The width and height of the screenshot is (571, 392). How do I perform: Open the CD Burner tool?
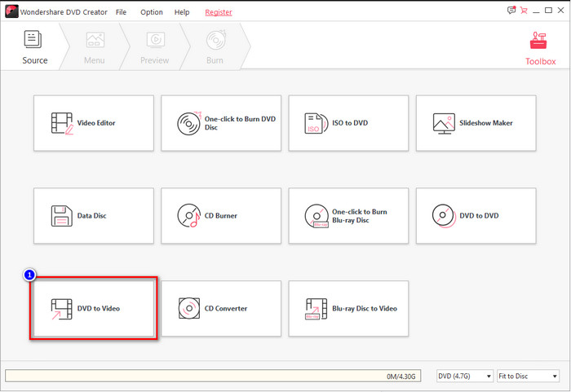(x=221, y=216)
